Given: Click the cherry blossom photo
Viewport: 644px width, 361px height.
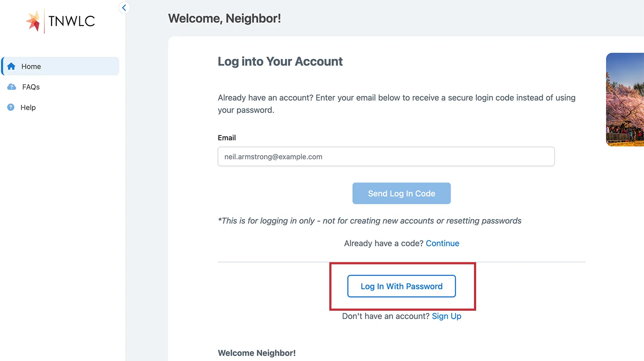Looking at the screenshot, I should pos(625,100).
